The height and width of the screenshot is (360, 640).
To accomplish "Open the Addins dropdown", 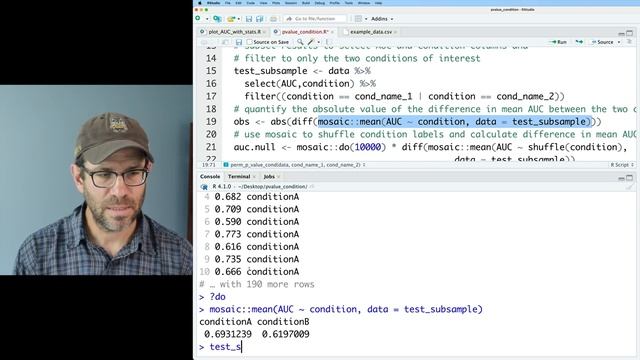I will pos(382,19).
